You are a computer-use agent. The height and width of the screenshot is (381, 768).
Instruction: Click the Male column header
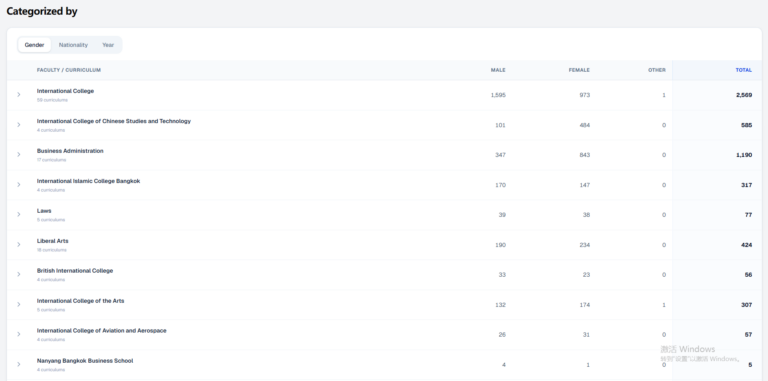[498, 70]
